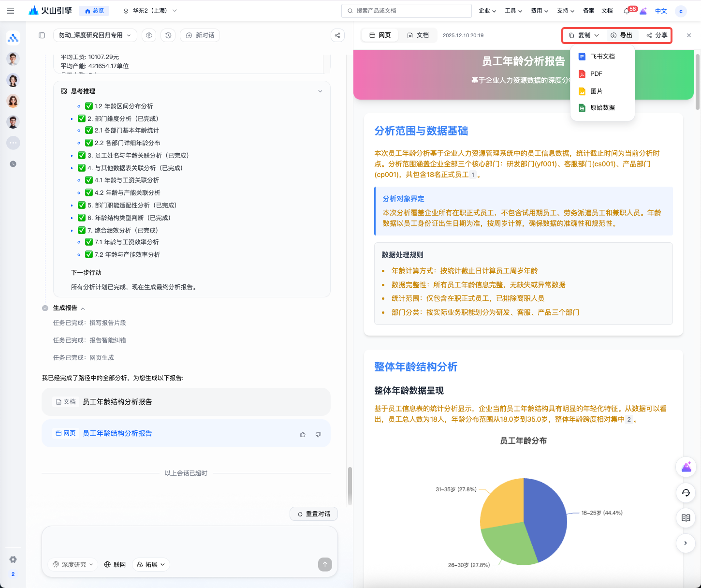The image size is (701, 588).
Task: Open the AI assistant icon in top bar
Action: point(643,11)
